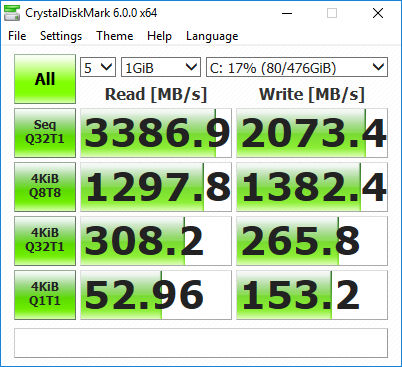Open the Settings menu
The image size is (402, 367).
pyautogui.click(x=61, y=36)
